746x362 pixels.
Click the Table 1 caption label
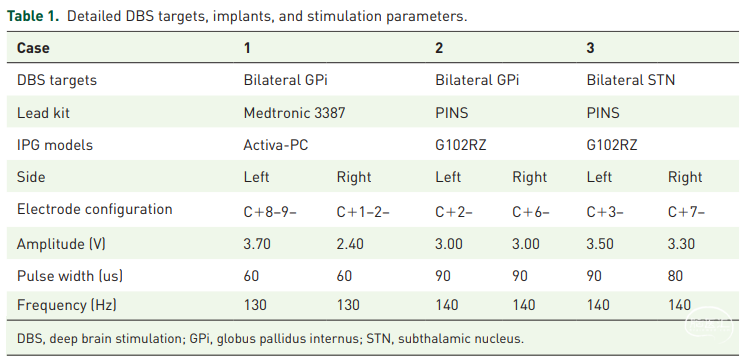[x=33, y=16]
